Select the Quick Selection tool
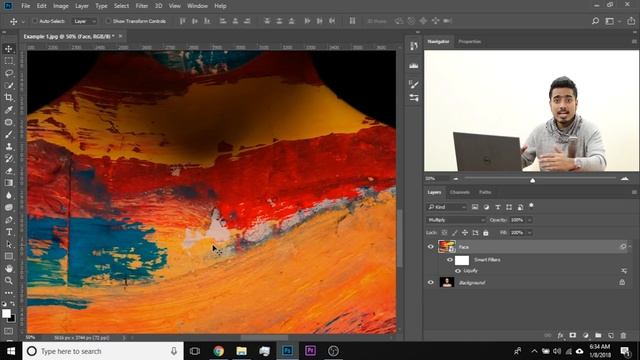The height and width of the screenshot is (360, 640). click(9, 86)
